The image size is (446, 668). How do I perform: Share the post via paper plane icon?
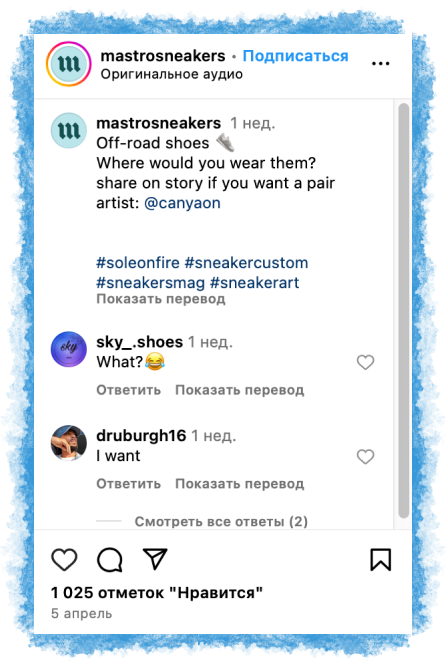pyautogui.click(x=155, y=559)
